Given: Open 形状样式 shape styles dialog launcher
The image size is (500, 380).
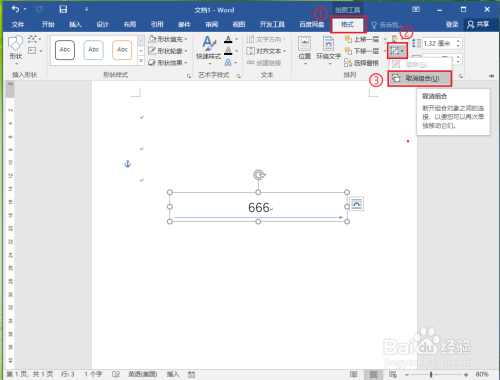Looking at the screenshot, I should click(x=189, y=76).
